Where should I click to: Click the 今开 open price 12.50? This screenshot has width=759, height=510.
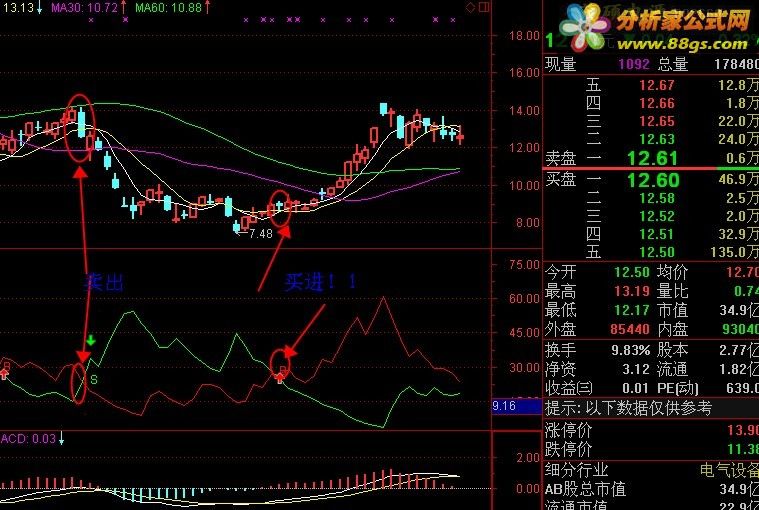click(x=632, y=272)
